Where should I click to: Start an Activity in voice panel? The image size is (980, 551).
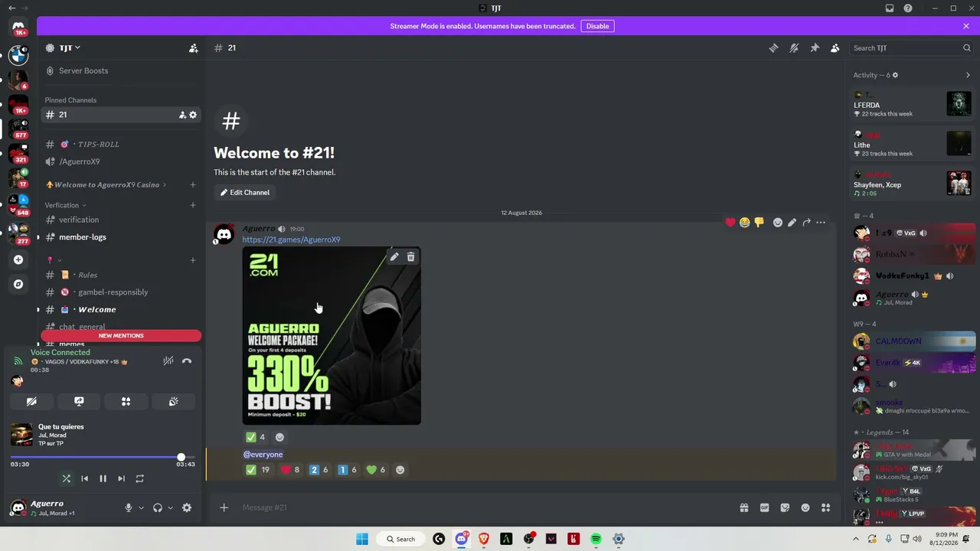[x=126, y=401]
